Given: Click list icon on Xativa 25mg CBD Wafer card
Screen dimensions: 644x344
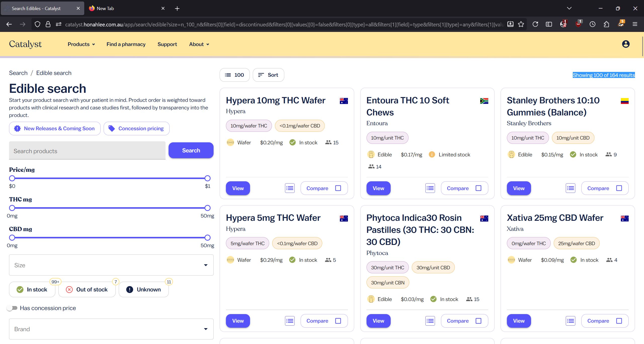Looking at the screenshot, I should pos(570,321).
